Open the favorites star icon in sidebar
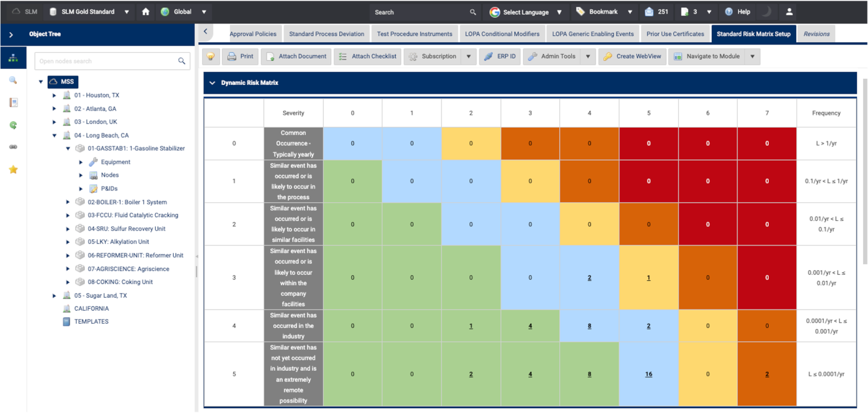 pyautogui.click(x=13, y=169)
